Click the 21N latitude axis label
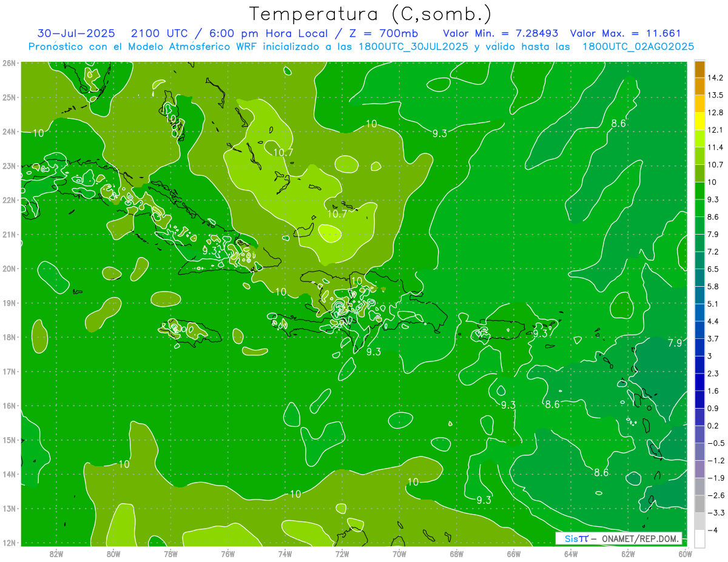728x562 pixels. 9,234
